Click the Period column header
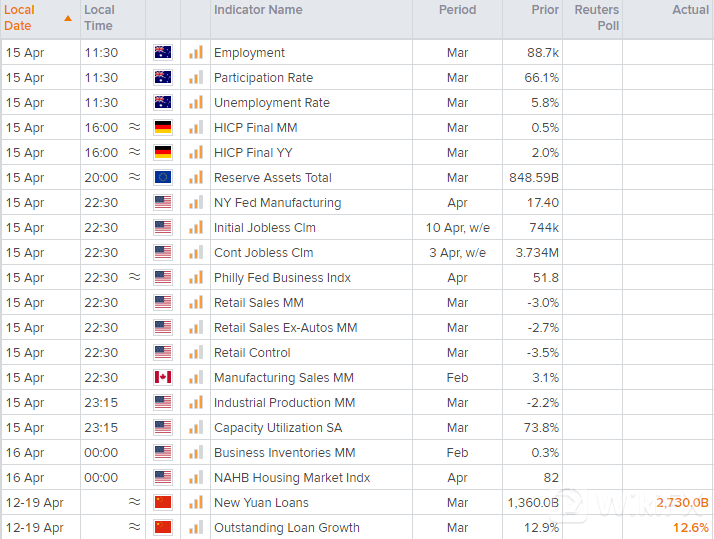 tap(457, 10)
